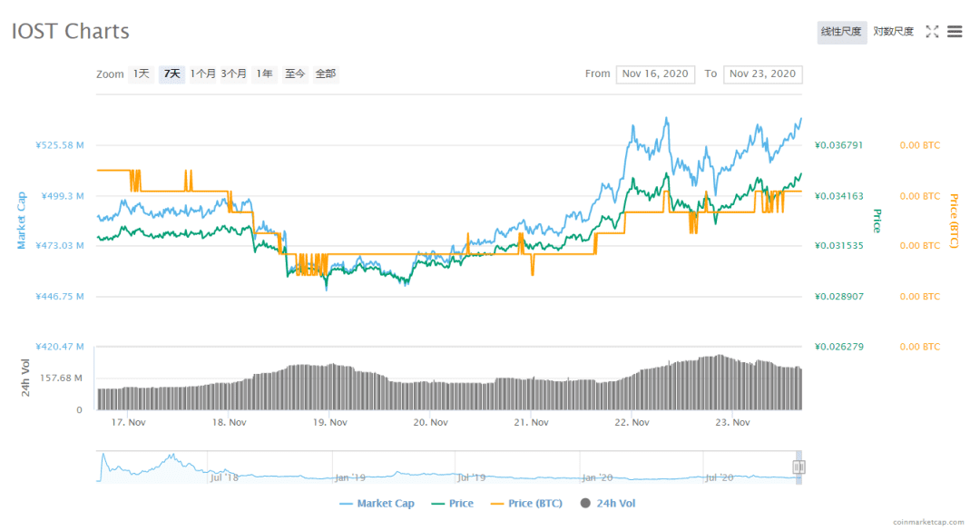Screen dimensions: 980x531
Task: Click the 18. Nov x-axis label
Action: point(230,423)
